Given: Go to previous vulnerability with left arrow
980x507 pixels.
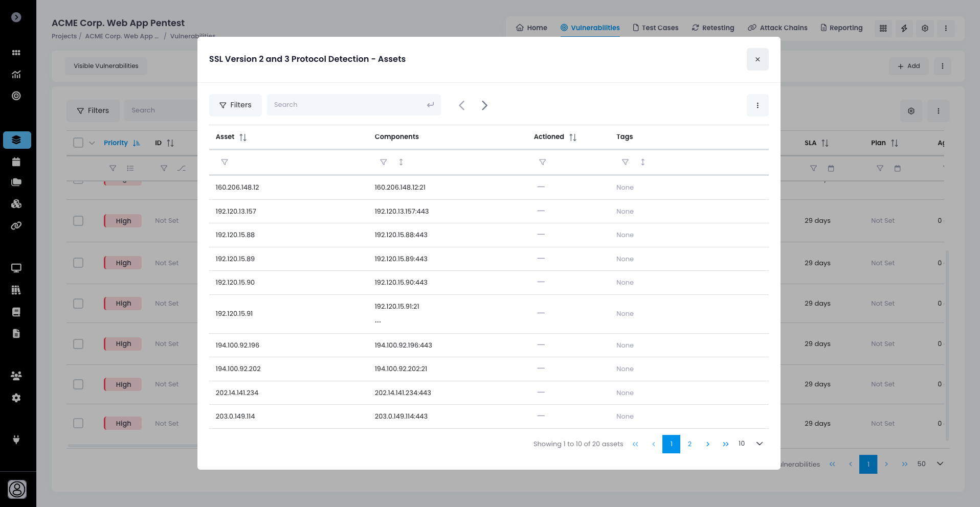Looking at the screenshot, I should (x=462, y=105).
